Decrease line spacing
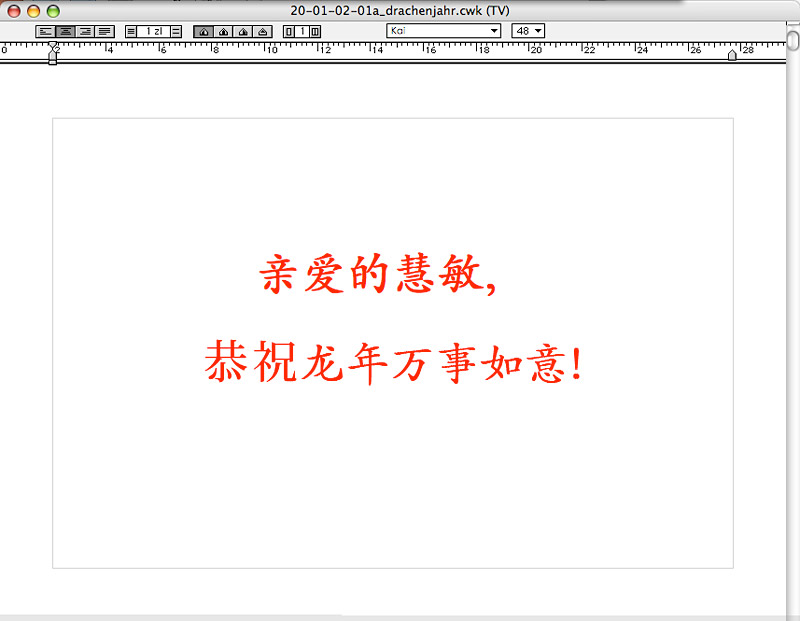Image resolution: width=800 pixels, height=621 pixels. coord(131,32)
